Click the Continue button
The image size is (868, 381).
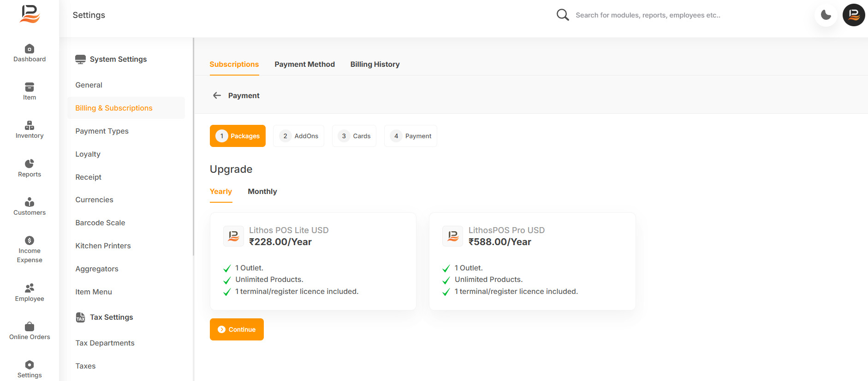point(237,329)
